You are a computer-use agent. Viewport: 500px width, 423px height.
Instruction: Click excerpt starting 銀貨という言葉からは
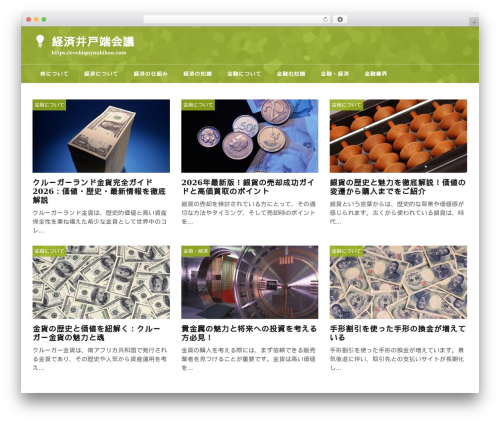point(397,213)
